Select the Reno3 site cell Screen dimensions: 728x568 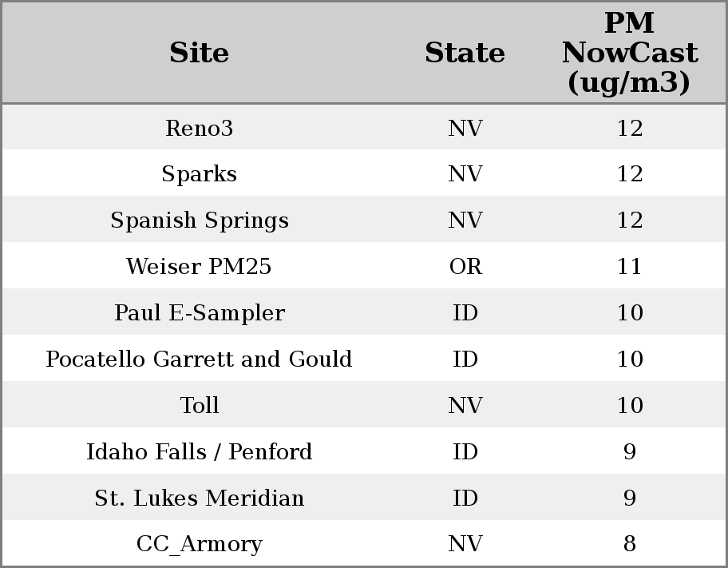[199, 128]
